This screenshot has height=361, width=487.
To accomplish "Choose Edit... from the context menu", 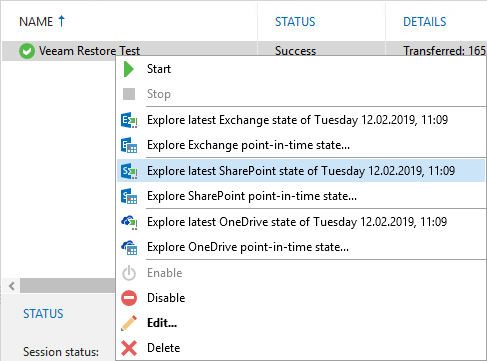I will pos(301,323).
